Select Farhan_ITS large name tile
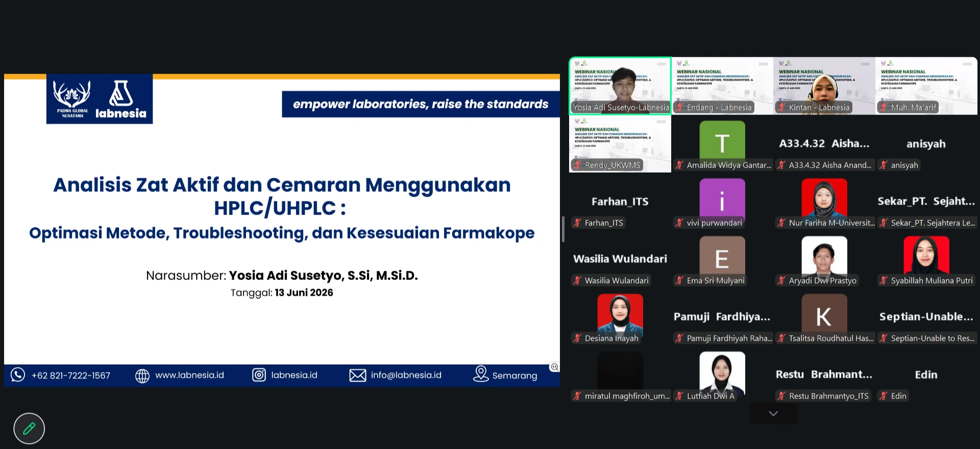The width and height of the screenshot is (980, 449). tap(620, 201)
